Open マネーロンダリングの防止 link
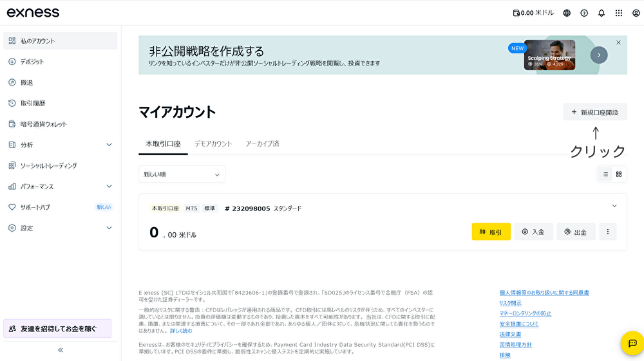 [x=526, y=313]
